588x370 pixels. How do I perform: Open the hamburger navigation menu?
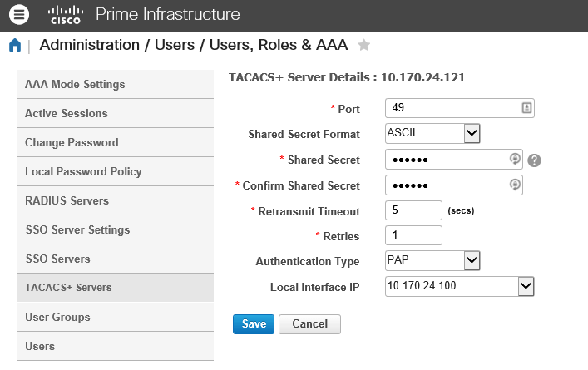tap(19, 15)
